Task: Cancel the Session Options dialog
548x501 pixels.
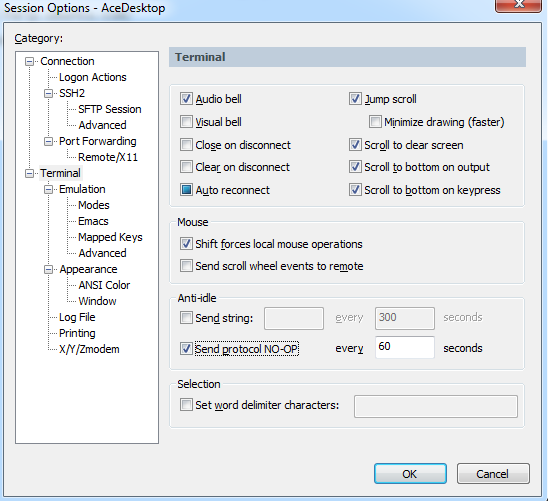Action: [x=493, y=474]
